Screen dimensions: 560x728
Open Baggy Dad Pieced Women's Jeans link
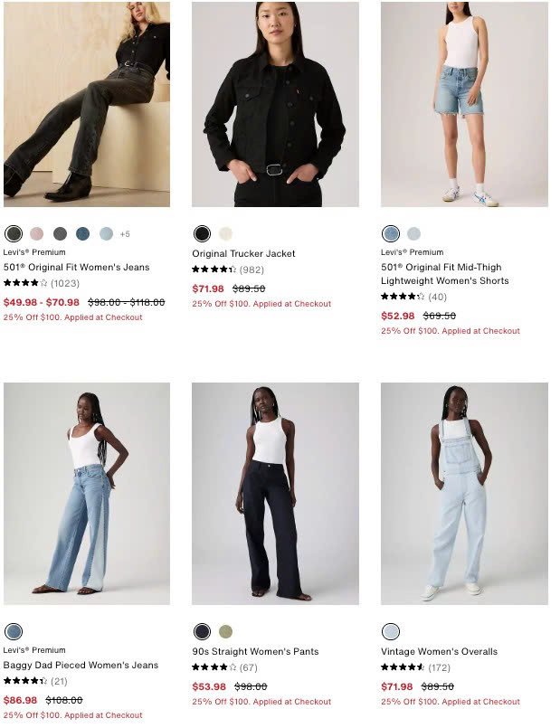pos(81,665)
